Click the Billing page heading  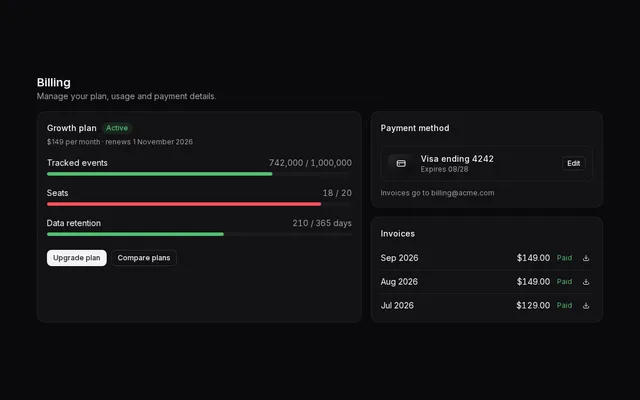pyautogui.click(x=53, y=82)
